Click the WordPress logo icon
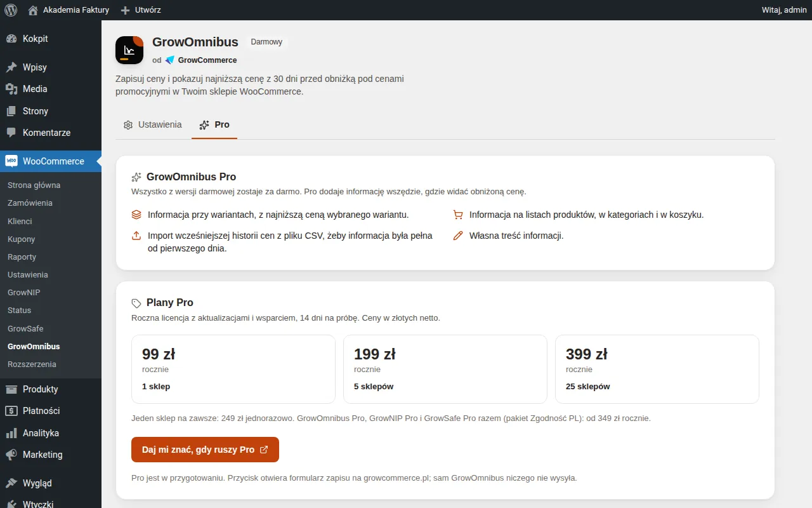Image resolution: width=812 pixels, height=508 pixels. pyautogui.click(x=10, y=10)
